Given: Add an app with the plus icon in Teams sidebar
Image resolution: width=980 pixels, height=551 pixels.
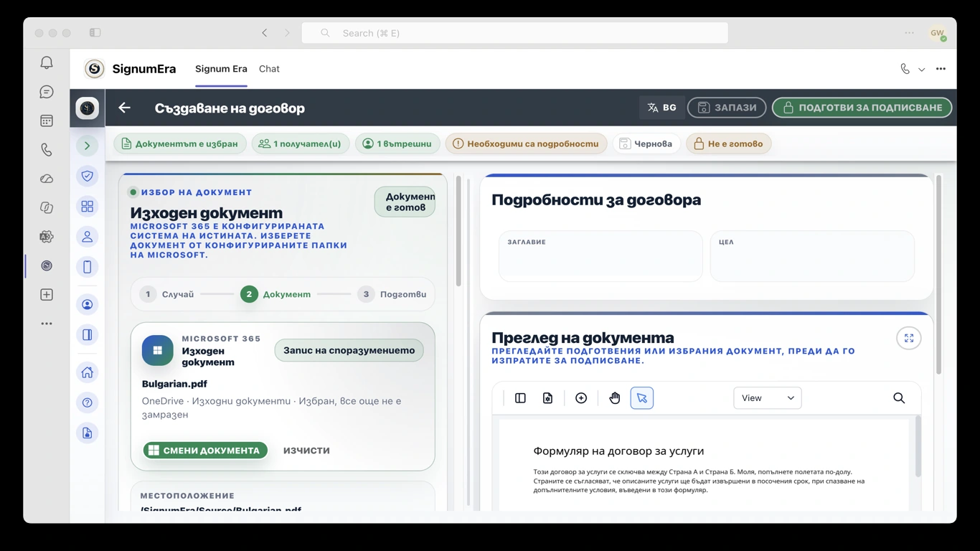Looking at the screenshot, I should pos(47,295).
